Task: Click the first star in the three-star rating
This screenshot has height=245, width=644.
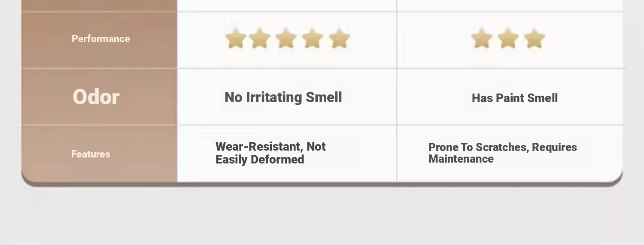Action: tap(482, 39)
